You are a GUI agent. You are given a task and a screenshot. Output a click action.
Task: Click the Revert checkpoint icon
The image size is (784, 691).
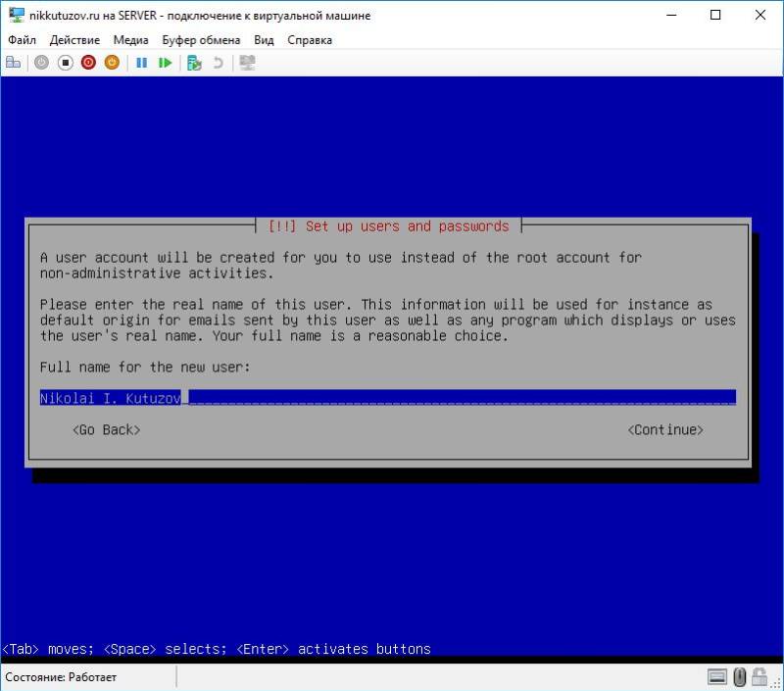pyautogui.click(x=218, y=62)
